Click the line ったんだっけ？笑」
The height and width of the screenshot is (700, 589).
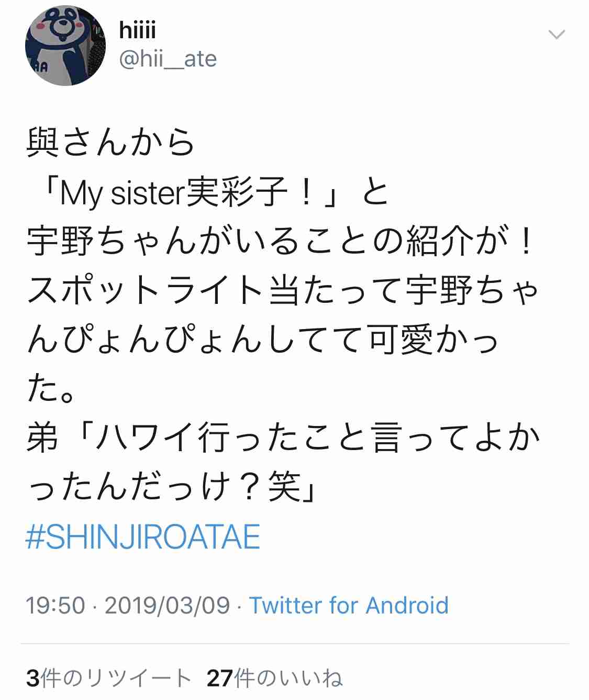coord(171,487)
